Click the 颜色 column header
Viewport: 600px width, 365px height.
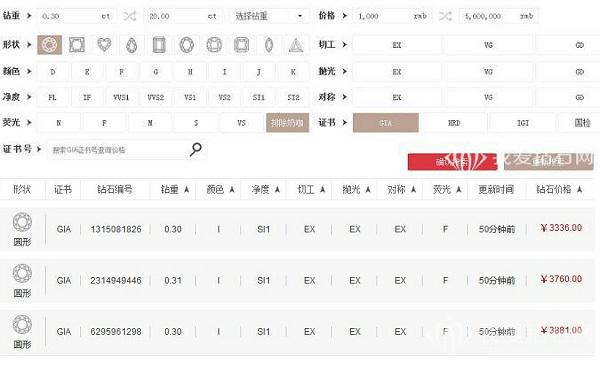pos(215,189)
